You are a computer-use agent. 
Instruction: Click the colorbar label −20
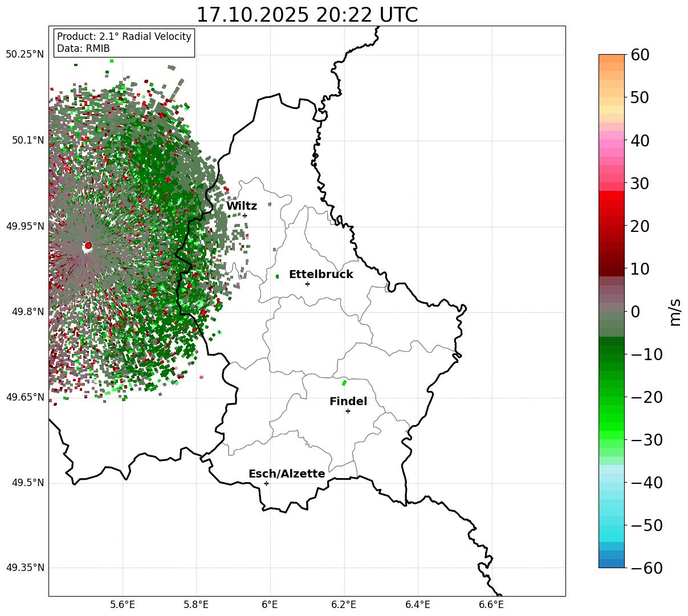point(646,397)
